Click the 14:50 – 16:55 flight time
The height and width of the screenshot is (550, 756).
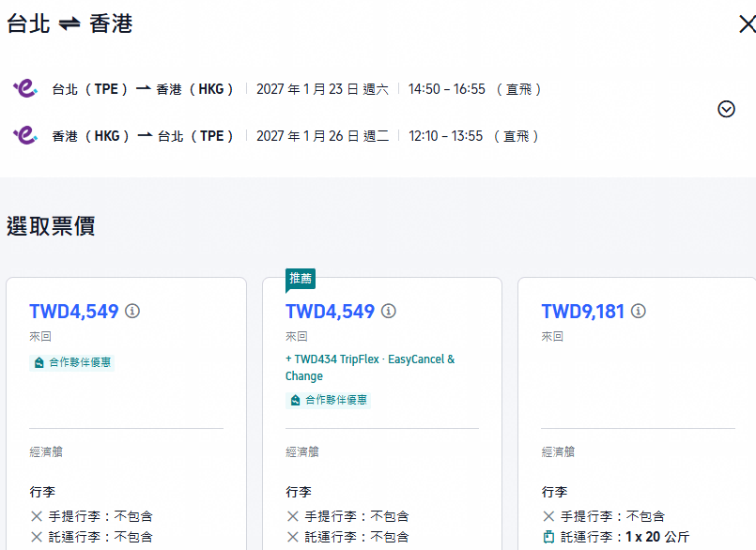click(446, 89)
